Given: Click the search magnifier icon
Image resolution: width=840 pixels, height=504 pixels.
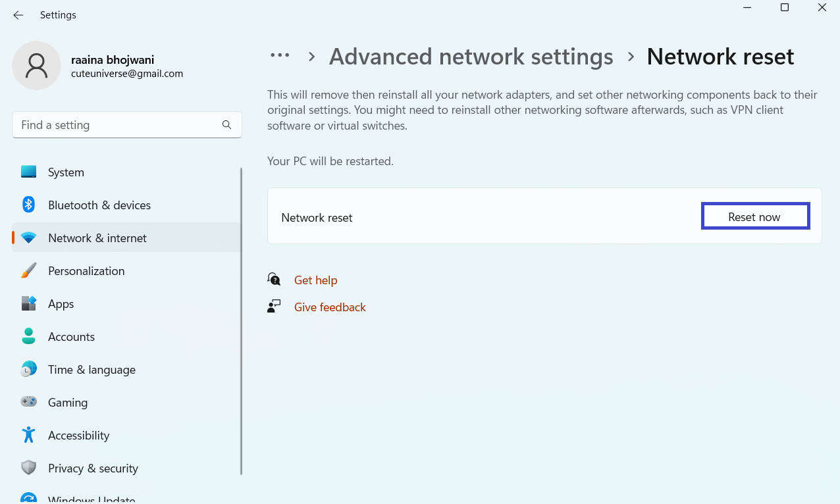Looking at the screenshot, I should pyautogui.click(x=226, y=125).
